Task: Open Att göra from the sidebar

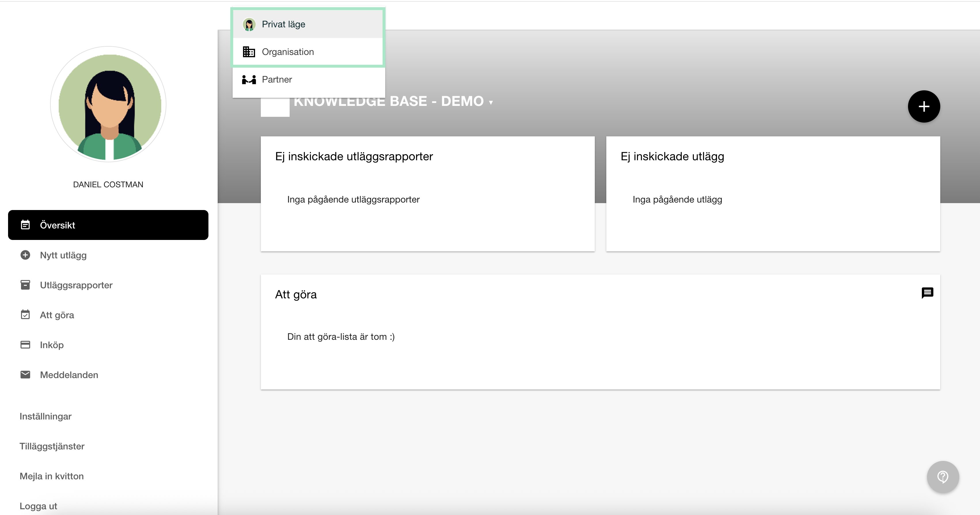Action: 108,315
